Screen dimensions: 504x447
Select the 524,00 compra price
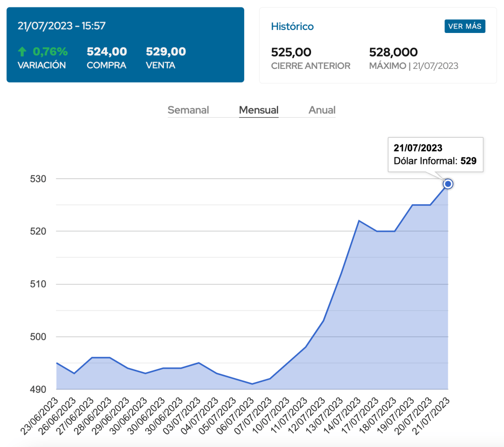[x=107, y=52]
